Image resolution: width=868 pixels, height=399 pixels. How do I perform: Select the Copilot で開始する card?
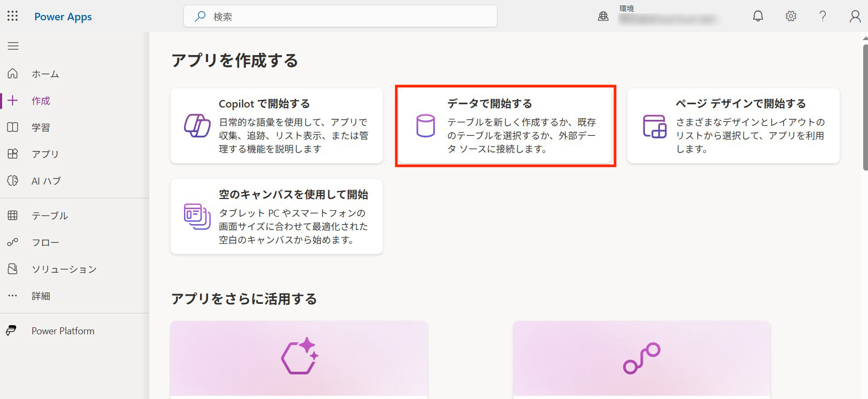pos(276,126)
